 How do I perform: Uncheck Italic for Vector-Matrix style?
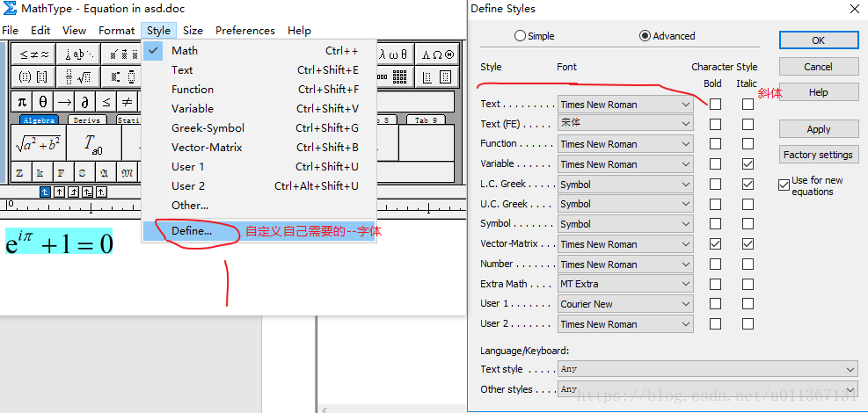748,243
